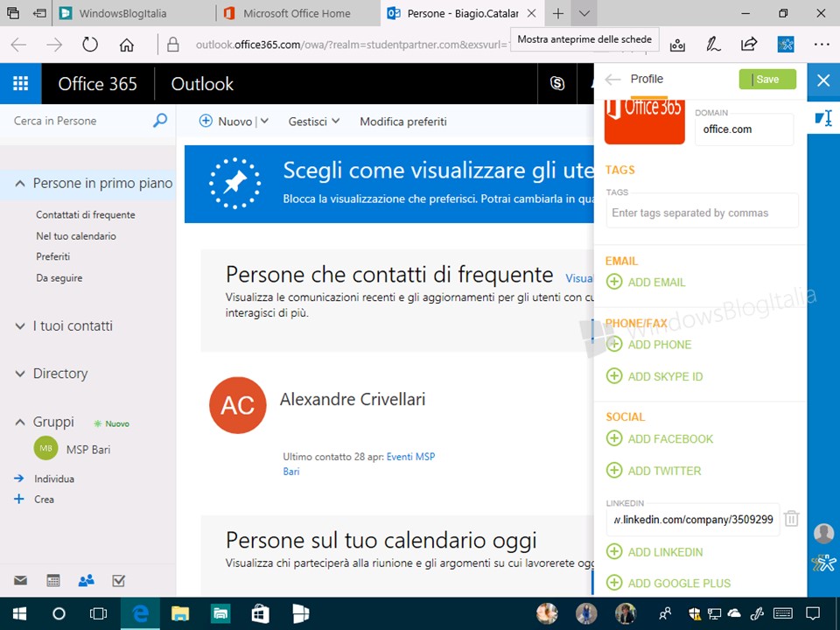Expand the Directory section
This screenshot has width=840, height=630.
20,374
